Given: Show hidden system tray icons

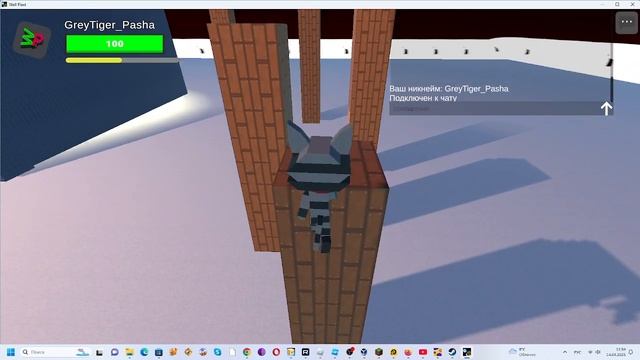Looking at the screenshot, I should (565, 352).
